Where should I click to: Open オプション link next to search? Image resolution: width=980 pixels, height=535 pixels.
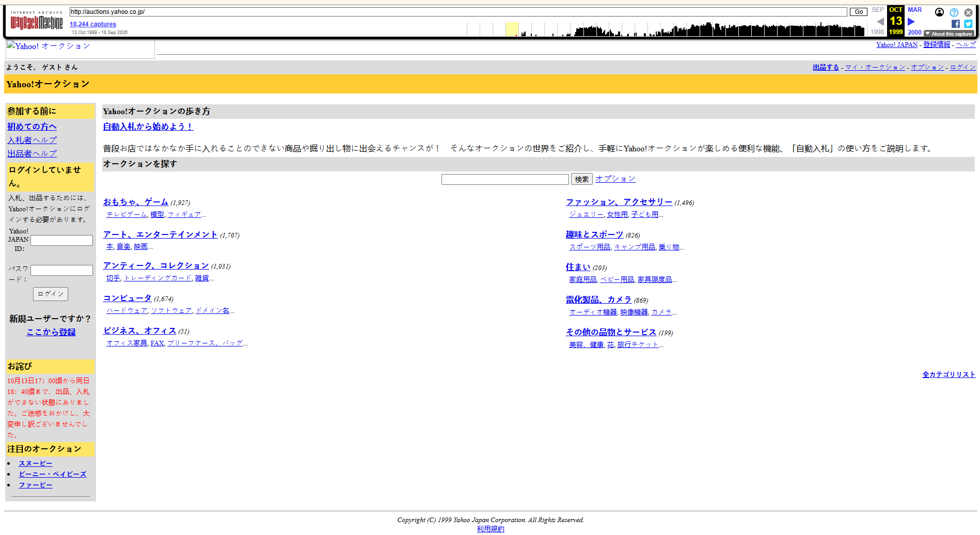click(x=615, y=179)
